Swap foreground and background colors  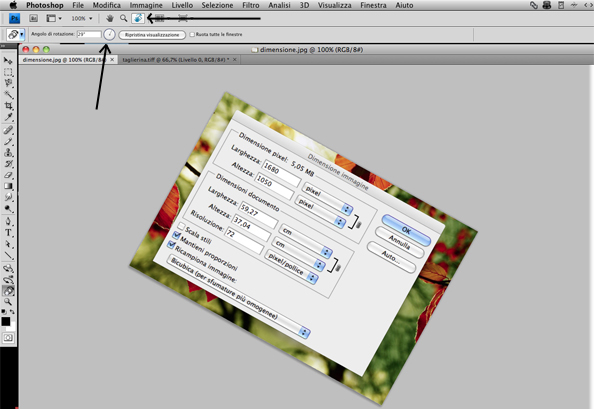pos(12,312)
